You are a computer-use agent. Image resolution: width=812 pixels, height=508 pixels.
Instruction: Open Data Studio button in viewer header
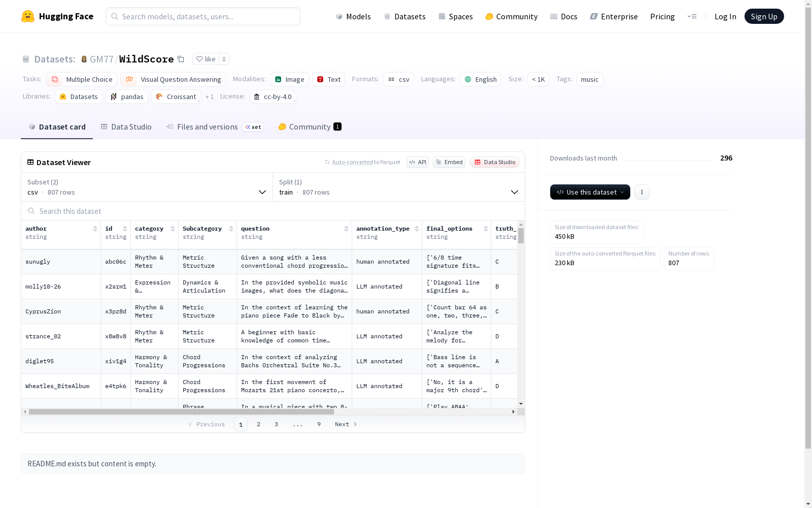(494, 162)
